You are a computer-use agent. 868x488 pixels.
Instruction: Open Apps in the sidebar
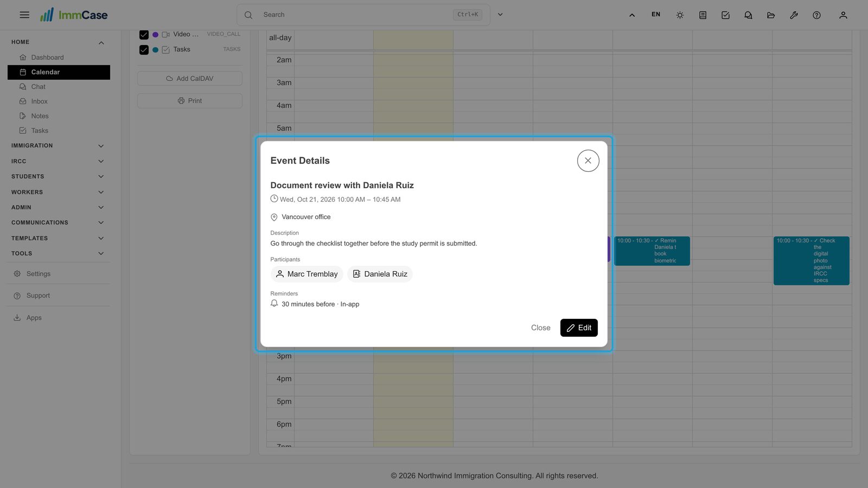(59, 318)
